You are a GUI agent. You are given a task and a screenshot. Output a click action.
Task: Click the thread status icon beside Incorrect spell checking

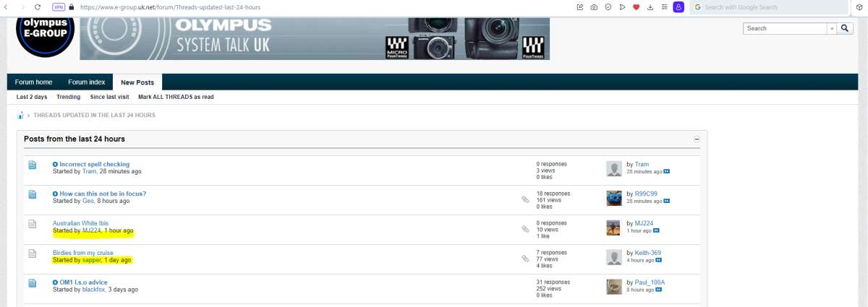tap(32, 165)
